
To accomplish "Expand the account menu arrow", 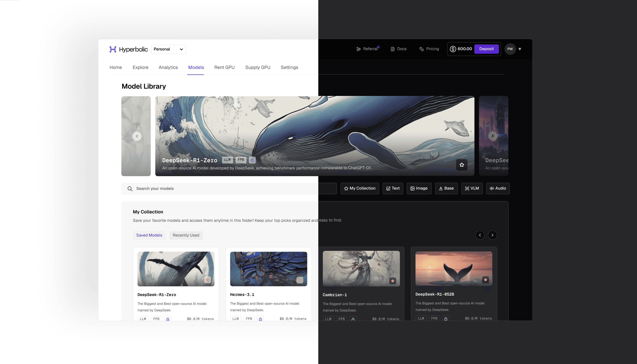I will pos(520,49).
